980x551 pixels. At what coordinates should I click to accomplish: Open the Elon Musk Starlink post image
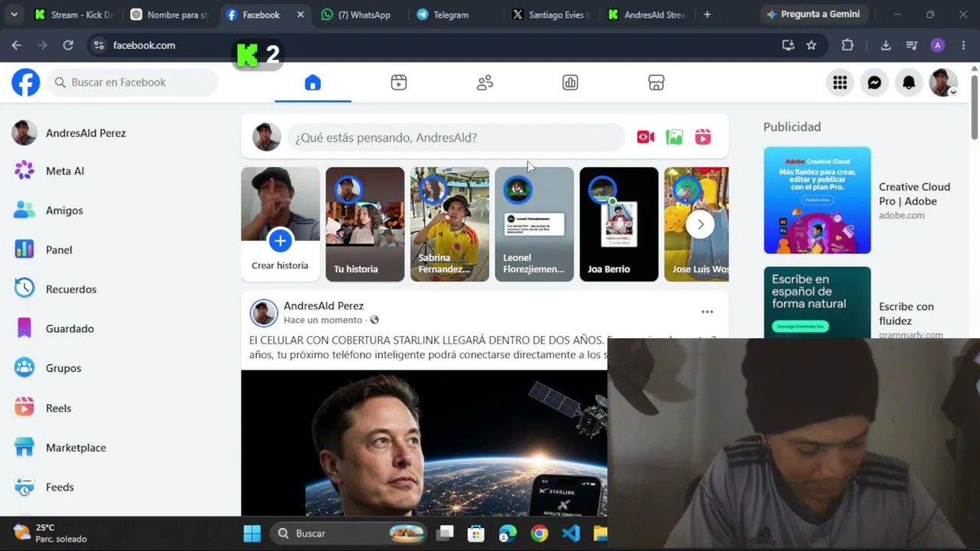424,443
